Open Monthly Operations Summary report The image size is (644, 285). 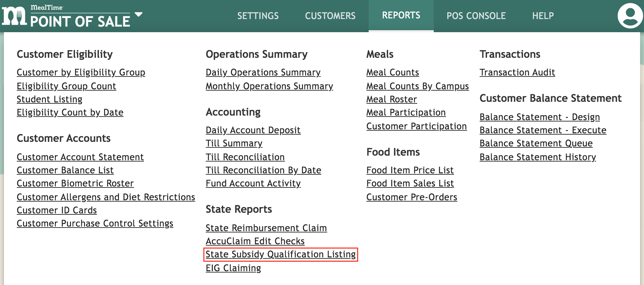pyautogui.click(x=269, y=86)
